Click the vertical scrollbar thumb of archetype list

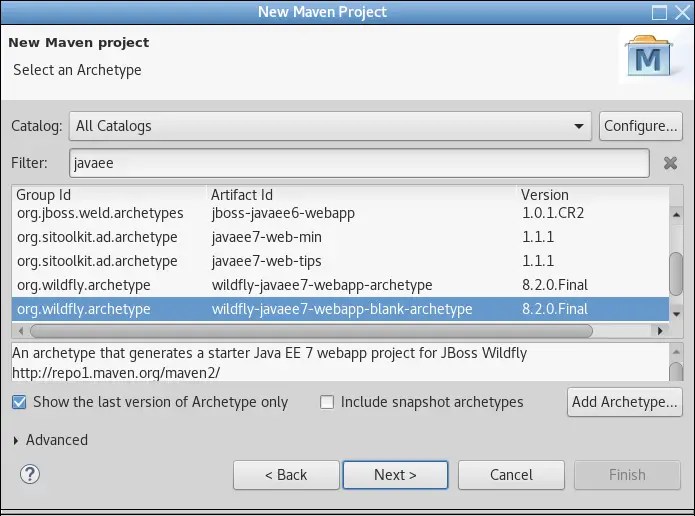[676, 274]
